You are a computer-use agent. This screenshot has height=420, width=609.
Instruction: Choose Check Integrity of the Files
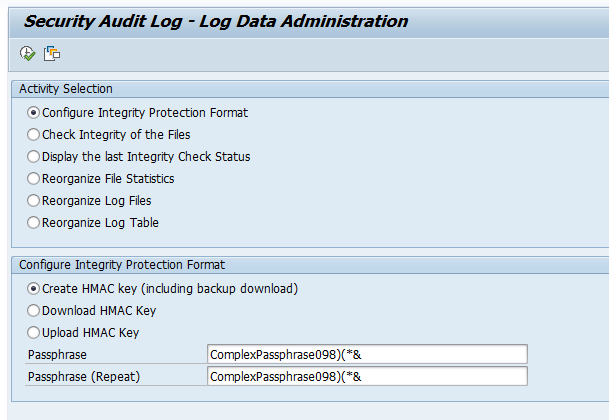point(34,135)
